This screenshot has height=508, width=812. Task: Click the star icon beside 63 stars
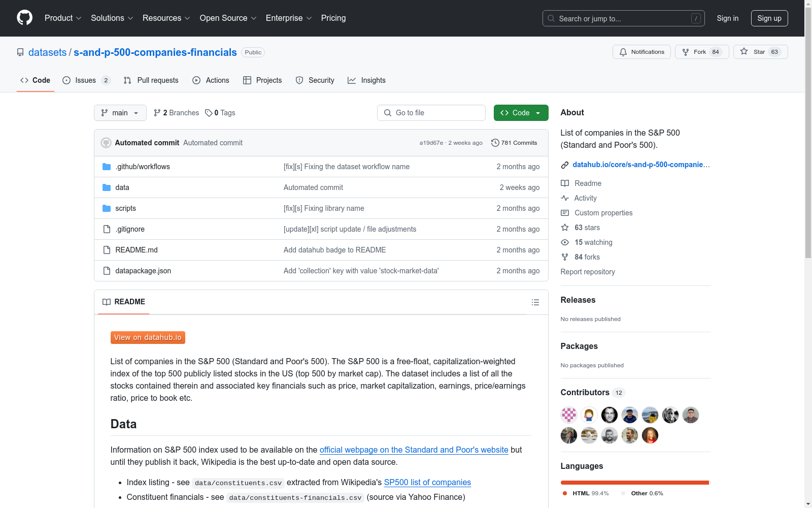[565, 228]
